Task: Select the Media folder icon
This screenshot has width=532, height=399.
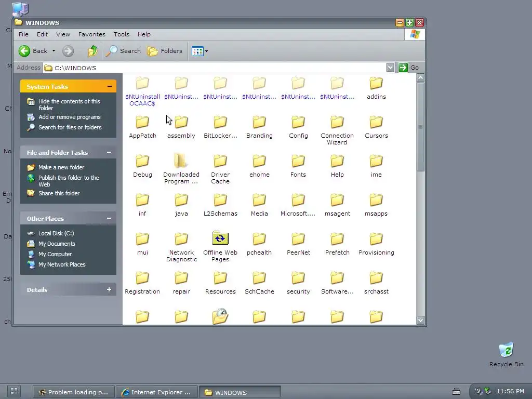Action: (259, 200)
